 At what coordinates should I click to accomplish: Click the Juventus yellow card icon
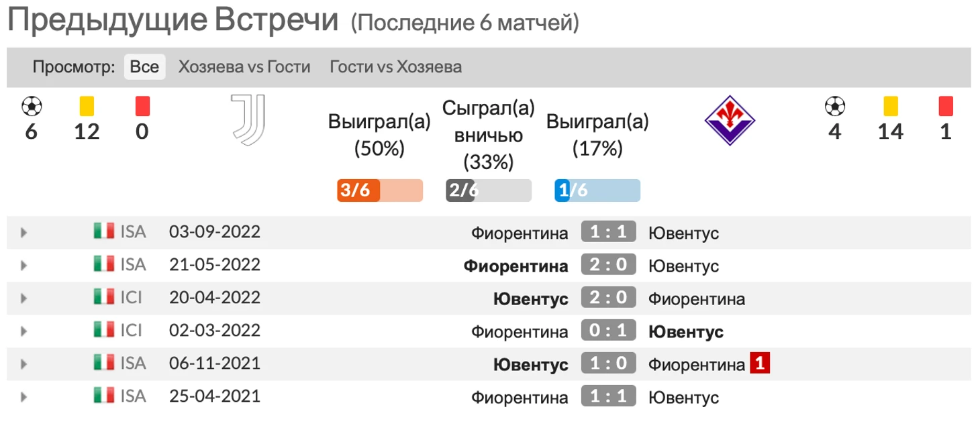pyautogui.click(x=87, y=106)
